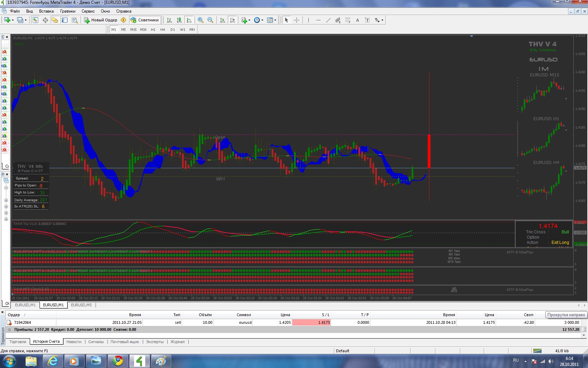Select the horizontal line drawing tool

click(x=318, y=20)
